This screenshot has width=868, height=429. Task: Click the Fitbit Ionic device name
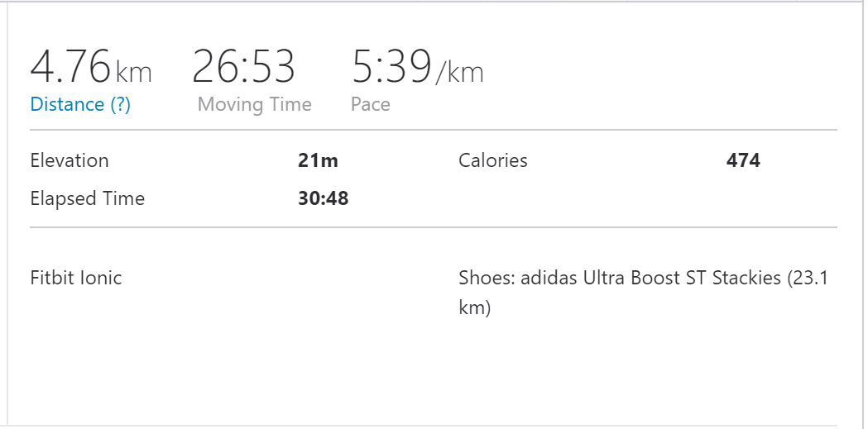(x=76, y=278)
